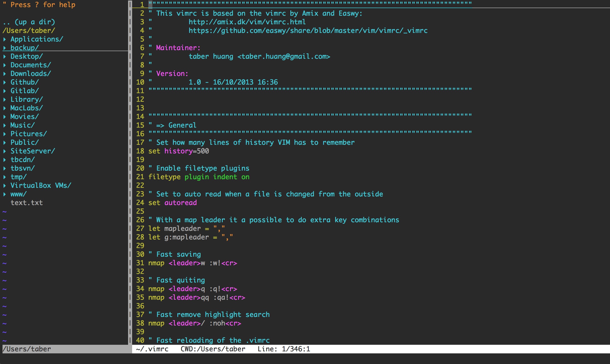Expand the Downloads/ folder arrow
The height and width of the screenshot is (364, 610).
coord(5,74)
